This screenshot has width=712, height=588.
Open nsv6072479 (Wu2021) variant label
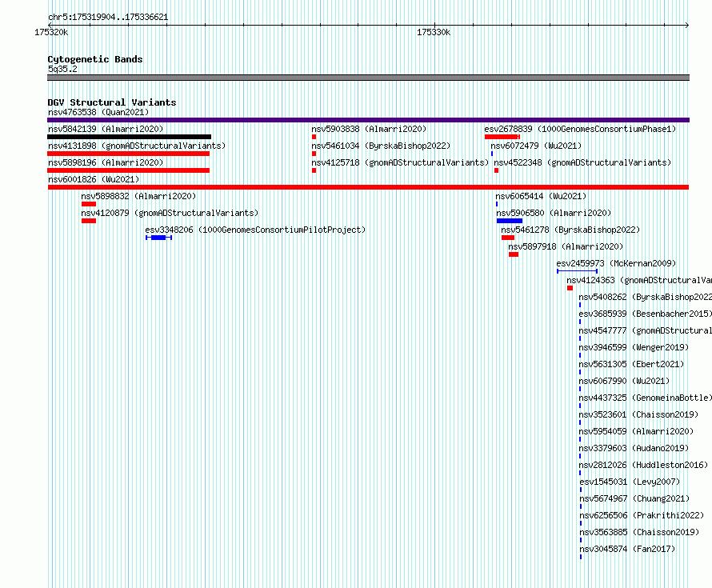536,146
